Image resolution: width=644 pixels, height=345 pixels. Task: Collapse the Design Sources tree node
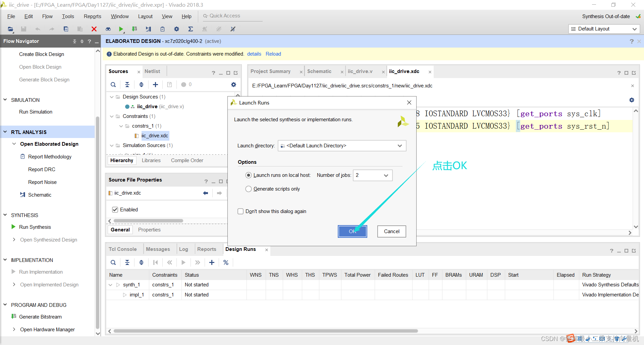click(112, 97)
